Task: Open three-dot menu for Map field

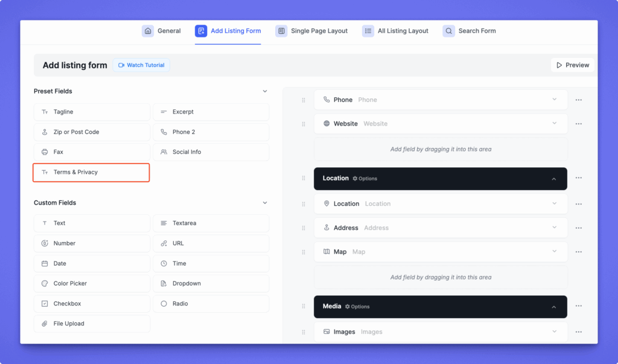Action: [578, 252]
